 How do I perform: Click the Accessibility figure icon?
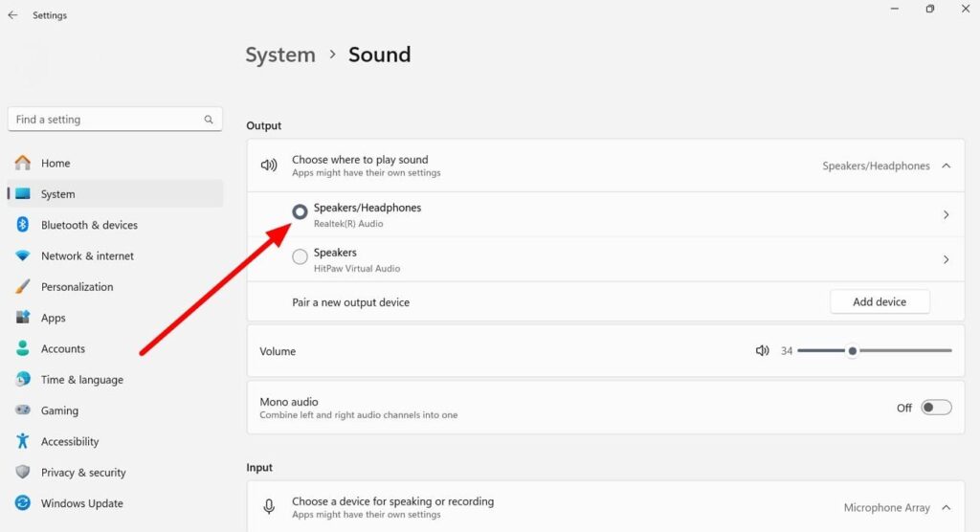point(23,441)
